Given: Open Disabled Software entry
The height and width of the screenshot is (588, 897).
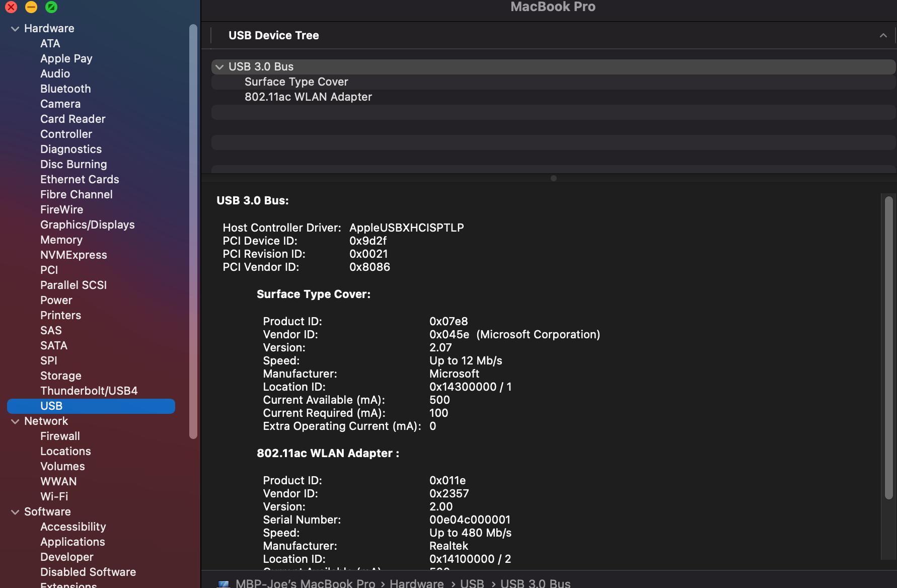Looking at the screenshot, I should pos(88,572).
